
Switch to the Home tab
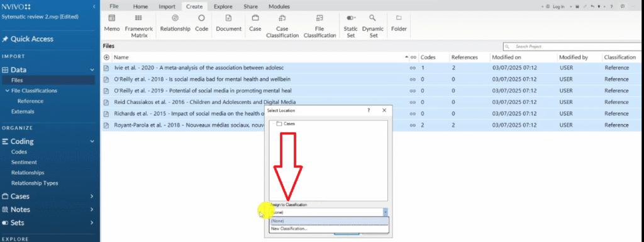[x=140, y=6]
